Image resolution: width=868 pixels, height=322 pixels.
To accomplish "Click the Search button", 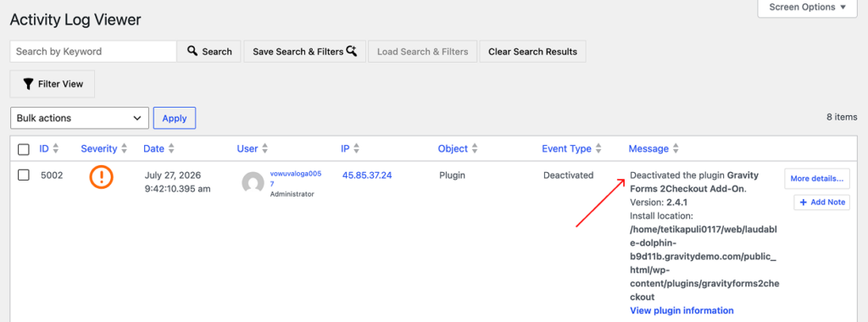I will 209,52.
